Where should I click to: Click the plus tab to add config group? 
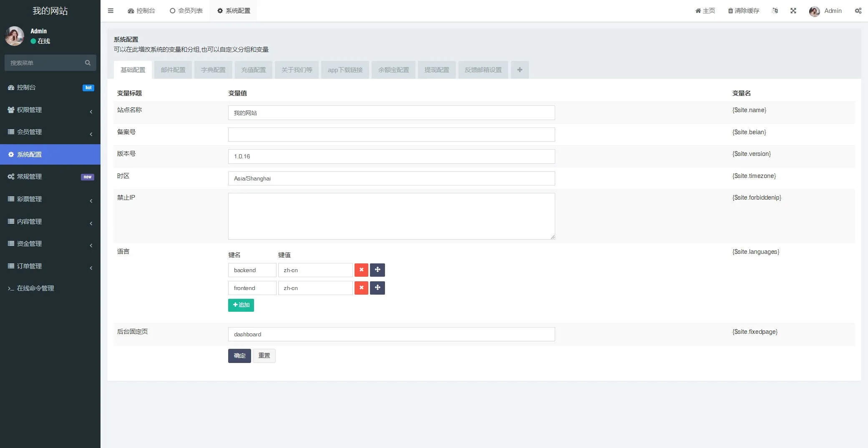520,70
